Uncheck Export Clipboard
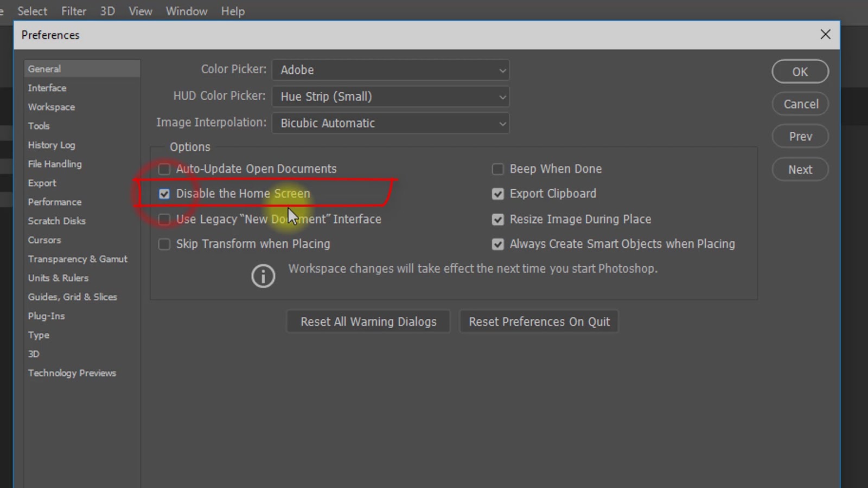Image resolution: width=868 pixels, height=488 pixels. [497, 194]
